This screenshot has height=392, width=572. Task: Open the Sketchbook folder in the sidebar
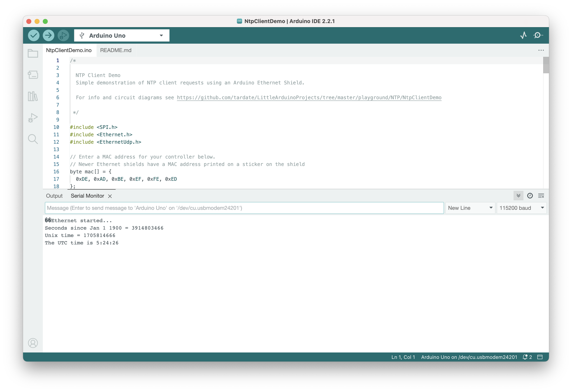33,54
